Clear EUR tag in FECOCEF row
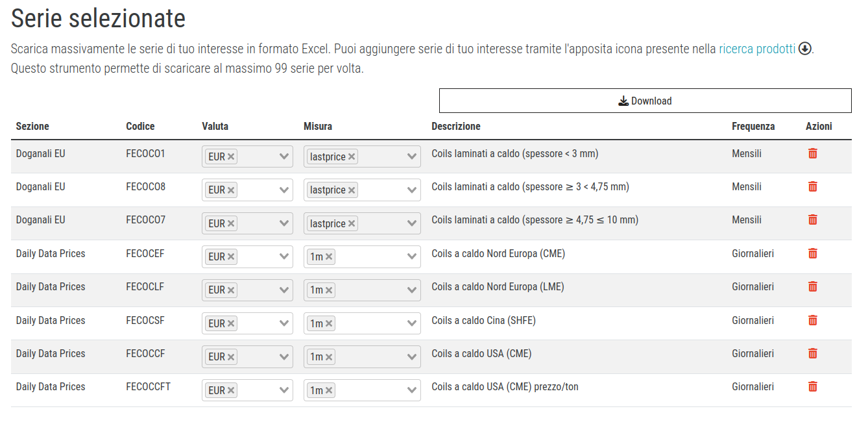 point(231,256)
